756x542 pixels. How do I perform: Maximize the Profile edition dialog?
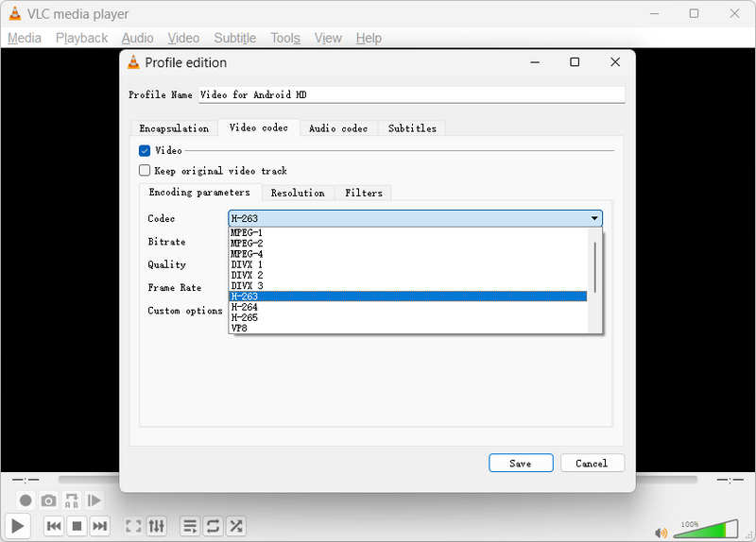575,62
